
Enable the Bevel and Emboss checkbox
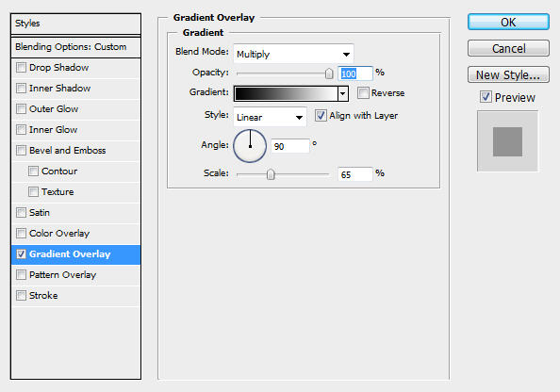coord(21,151)
